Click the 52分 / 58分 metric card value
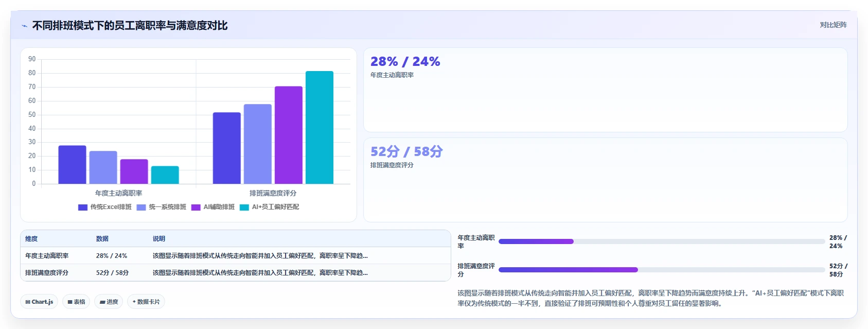Viewport: 868px width, 329px height. (x=406, y=151)
